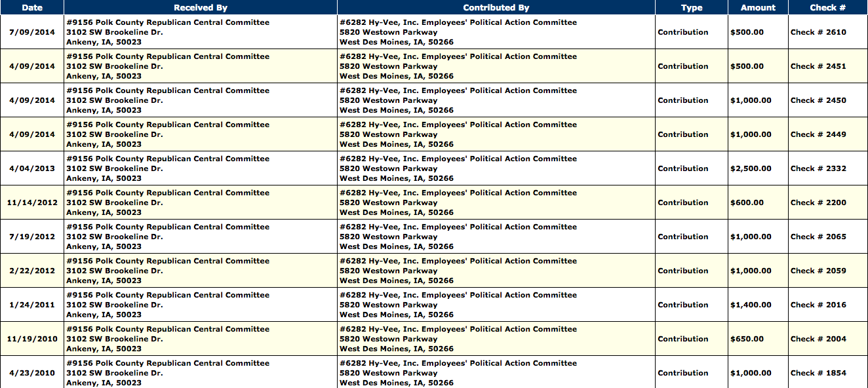Click the date 11/14/2012
This screenshot has width=868, height=388.
tap(32, 203)
